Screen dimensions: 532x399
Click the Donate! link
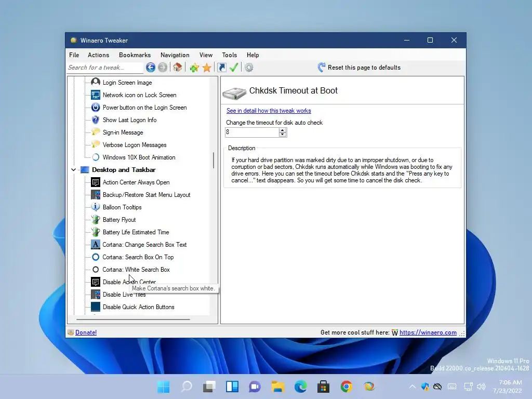[86, 332]
